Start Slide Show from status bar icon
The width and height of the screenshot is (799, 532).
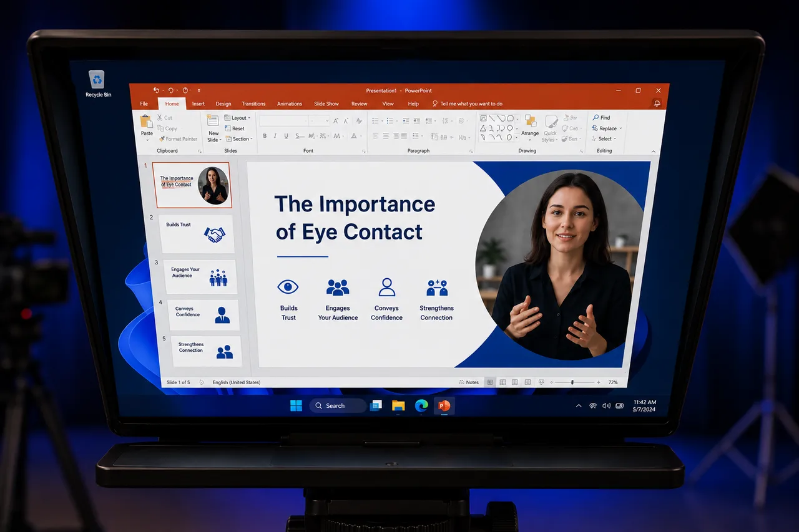click(541, 382)
